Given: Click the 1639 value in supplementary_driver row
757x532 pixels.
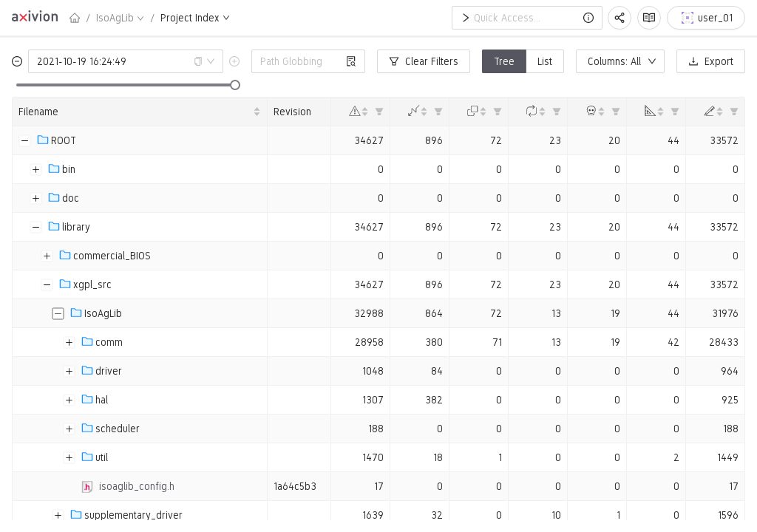Looking at the screenshot, I should [373, 515].
